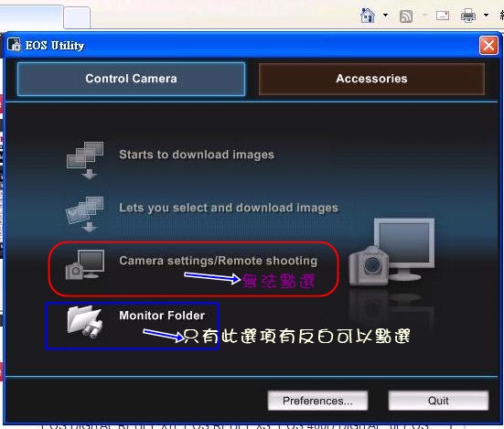Open the Accessories tab
The width and height of the screenshot is (504, 429).
[x=371, y=79]
